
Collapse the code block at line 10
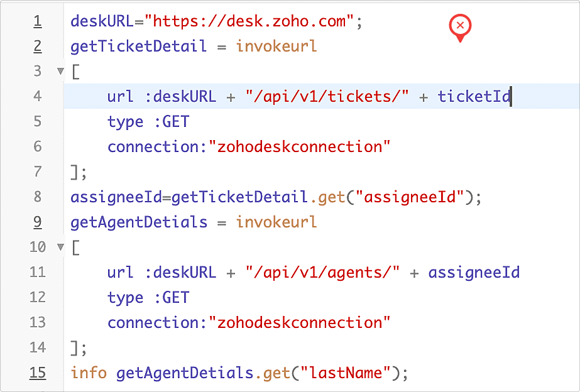click(61, 247)
